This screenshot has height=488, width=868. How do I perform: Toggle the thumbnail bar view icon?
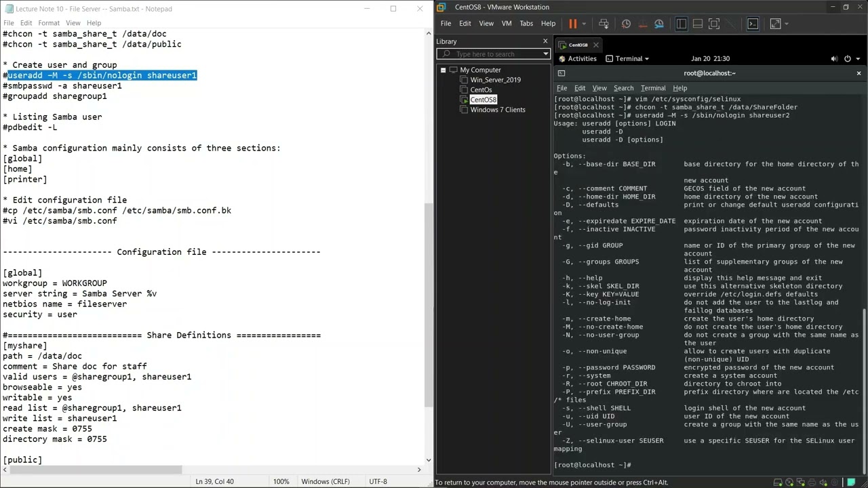[698, 24]
